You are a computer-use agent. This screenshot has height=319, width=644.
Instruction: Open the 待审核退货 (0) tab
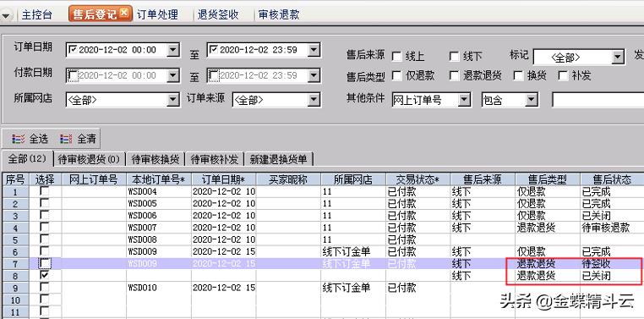pyautogui.click(x=89, y=159)
